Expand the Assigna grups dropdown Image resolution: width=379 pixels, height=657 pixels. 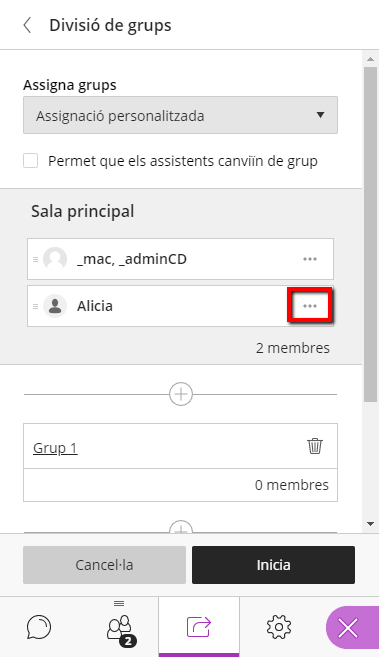coord(180,115)
